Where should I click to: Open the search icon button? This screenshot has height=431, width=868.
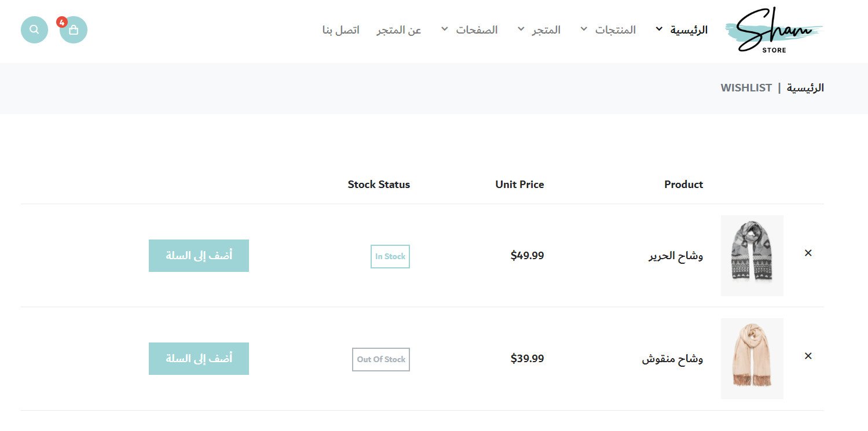[x=34, y=30]
